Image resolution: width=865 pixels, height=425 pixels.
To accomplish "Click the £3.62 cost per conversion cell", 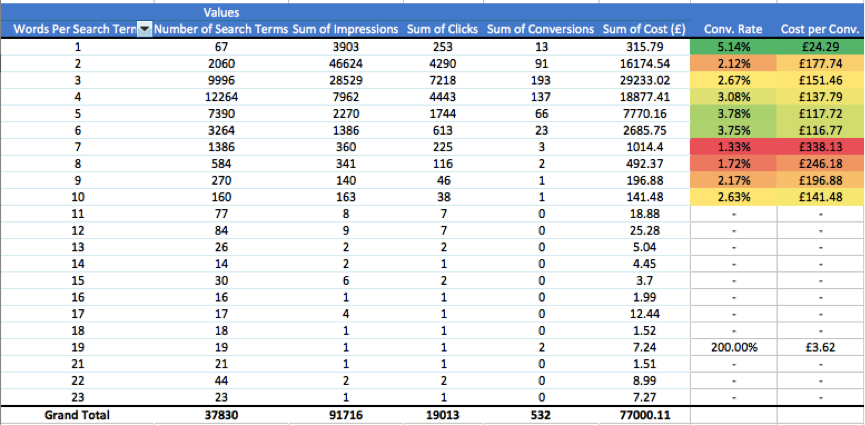I will click(x=820, y=347).
